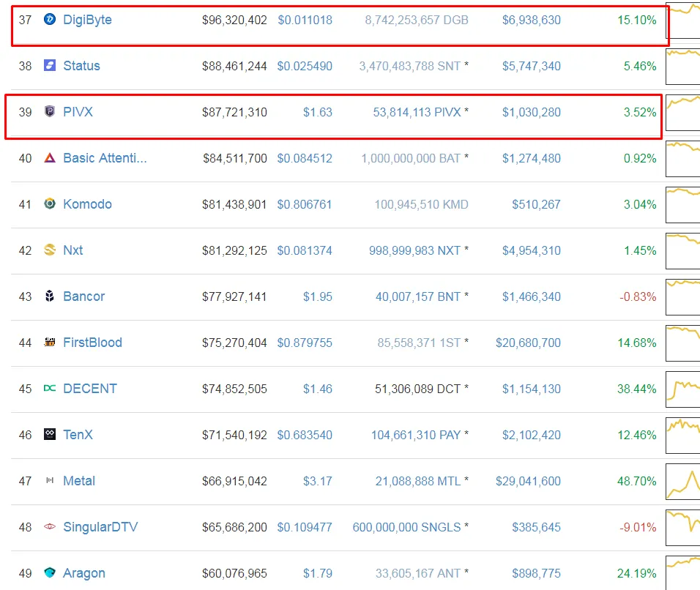The width and height of the screenshot is (700, 590).
Task: Click Metal price $3.17
Action: pos(318,481)
